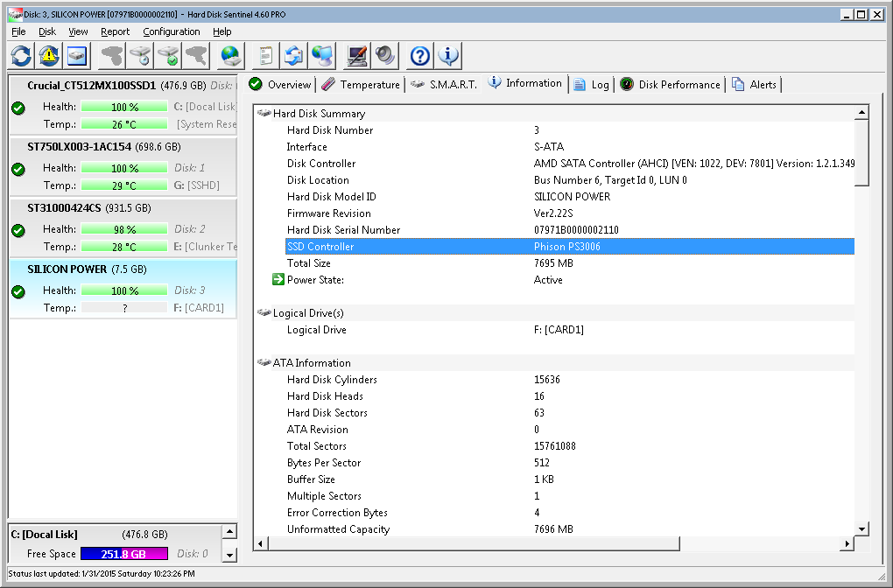Click the speaker sound toolbar icon
Screen dimensions: 893x588
385,56
